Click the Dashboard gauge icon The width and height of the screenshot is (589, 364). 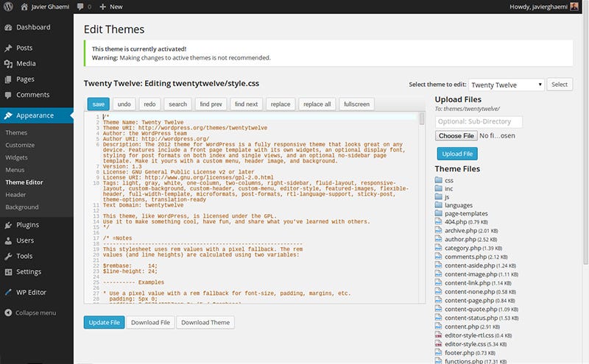[8, 27]
